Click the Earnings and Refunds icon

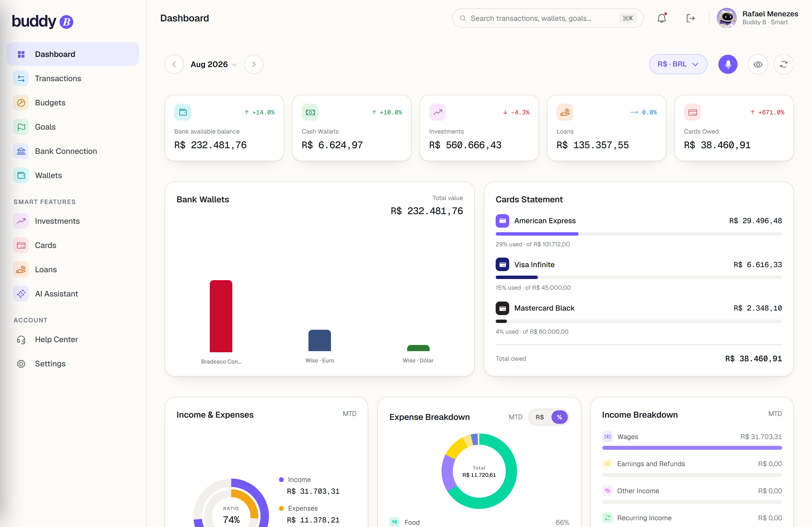click(x=608, y=464)
